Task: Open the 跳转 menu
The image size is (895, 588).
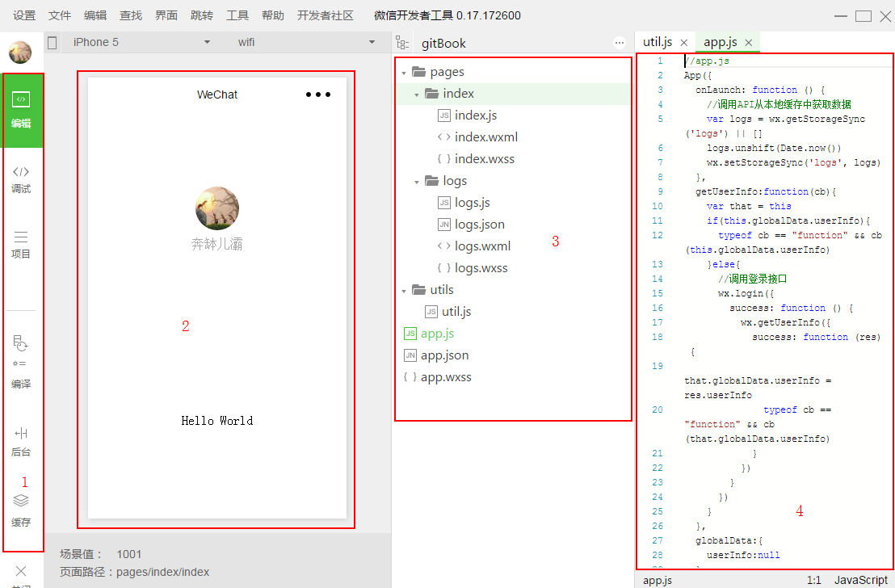Action: 201,15
